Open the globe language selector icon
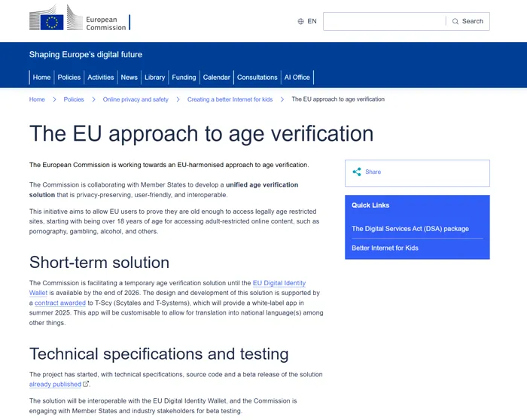The image size is (527, 420). pos(301,22)
